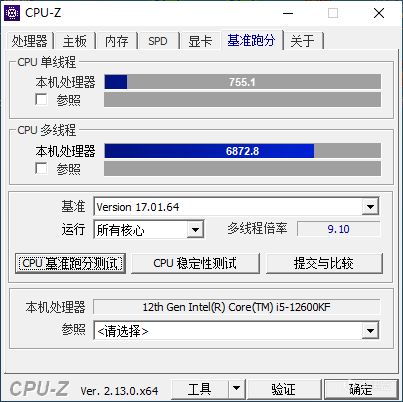Enable the single-thread 参照 checkbox

pos(41,100)
